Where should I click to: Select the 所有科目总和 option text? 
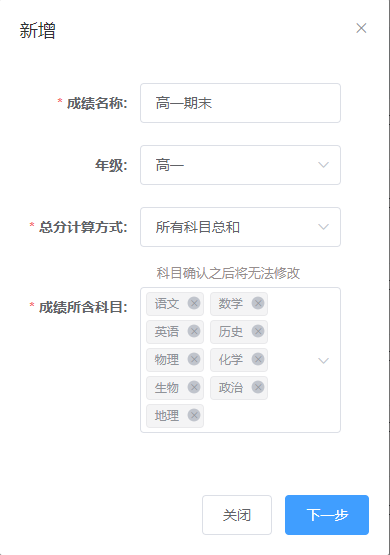pos(197,227)
